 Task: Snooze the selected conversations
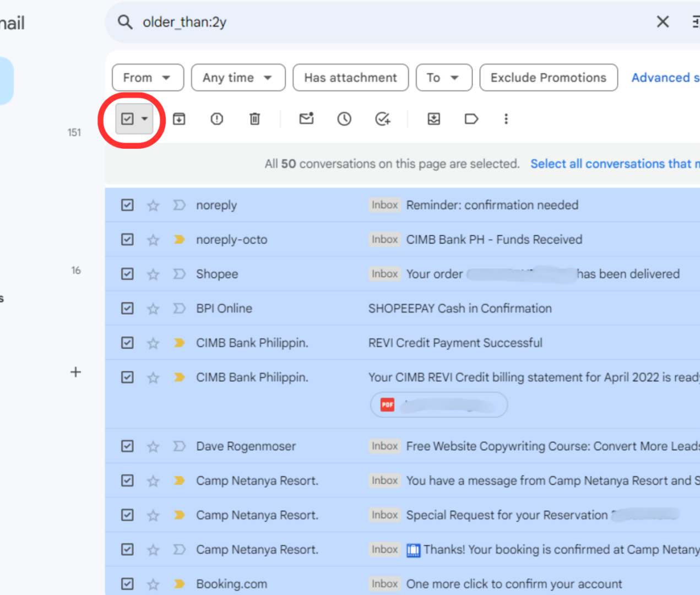click(x=344, y=118)
